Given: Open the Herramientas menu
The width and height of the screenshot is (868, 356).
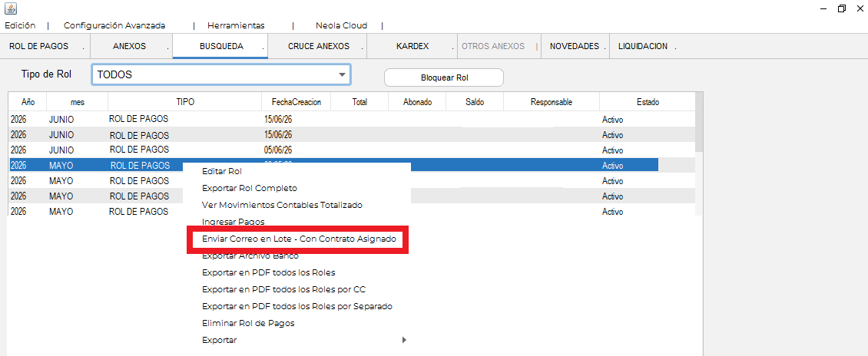Looking at the screenshot, I should 237,25.
